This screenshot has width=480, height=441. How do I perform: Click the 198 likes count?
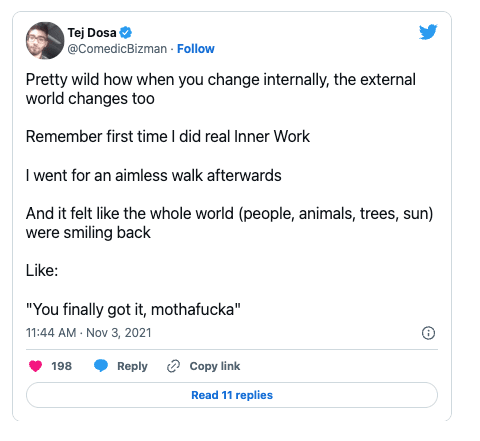click(61, 366)
